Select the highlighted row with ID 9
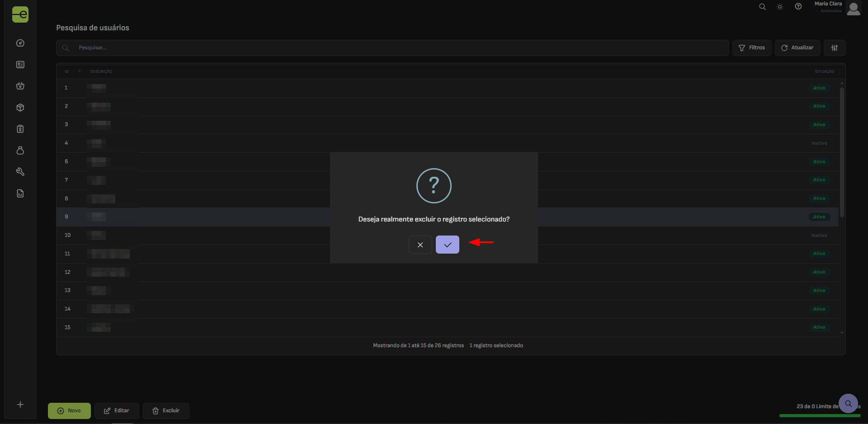Image resolution: width=868 pixels, height=424 pixels. click(447, 217)
